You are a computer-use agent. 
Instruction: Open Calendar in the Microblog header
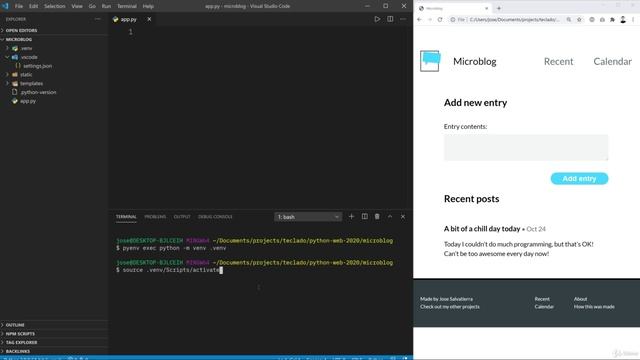[612, 61]
